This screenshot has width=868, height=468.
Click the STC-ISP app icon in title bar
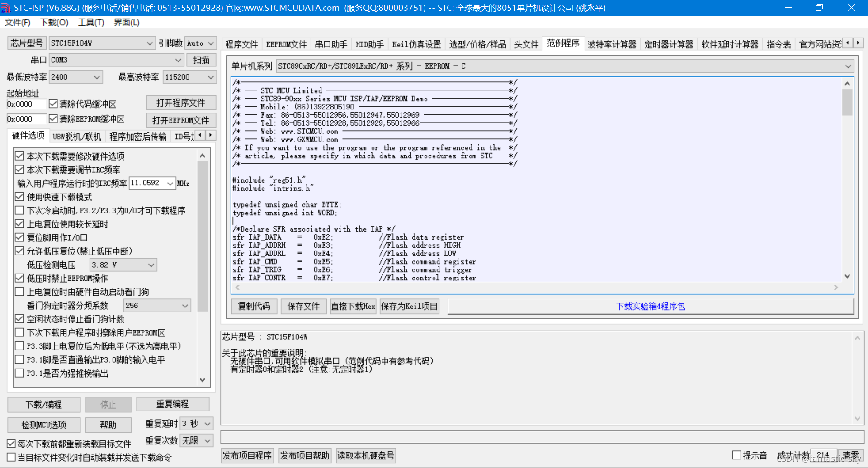tap(6, 8)
